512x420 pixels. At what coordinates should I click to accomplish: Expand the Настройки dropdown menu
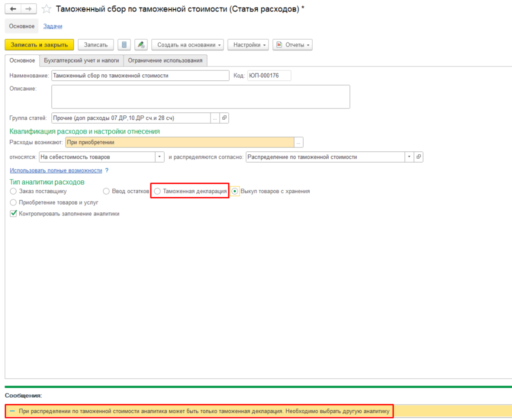[248, 45]
